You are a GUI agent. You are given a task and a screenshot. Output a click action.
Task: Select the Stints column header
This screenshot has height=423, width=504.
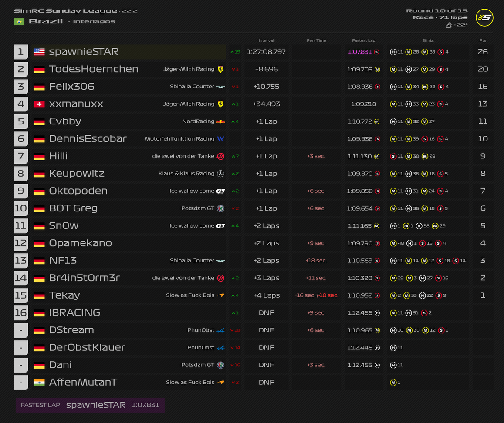click(x=428, y=40)
